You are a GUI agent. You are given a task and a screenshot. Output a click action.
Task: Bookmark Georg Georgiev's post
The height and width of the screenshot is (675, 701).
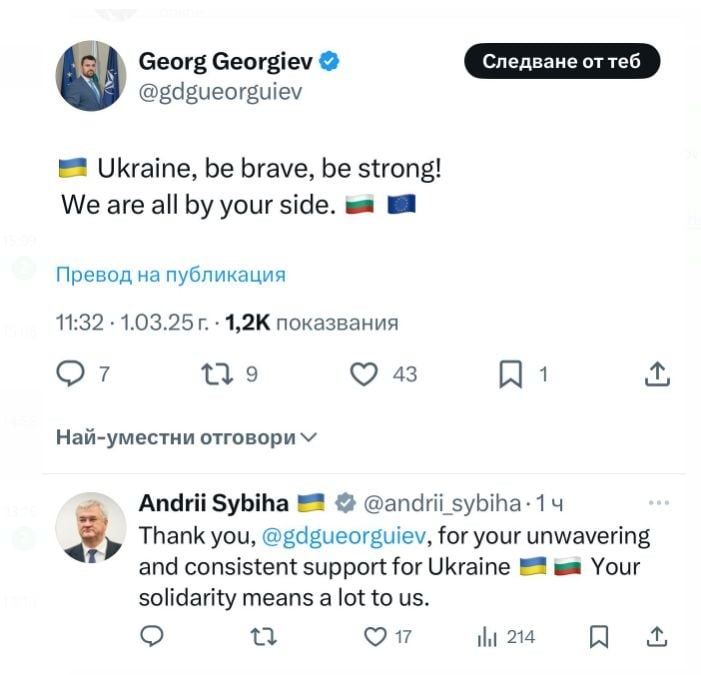pos(510,375)
